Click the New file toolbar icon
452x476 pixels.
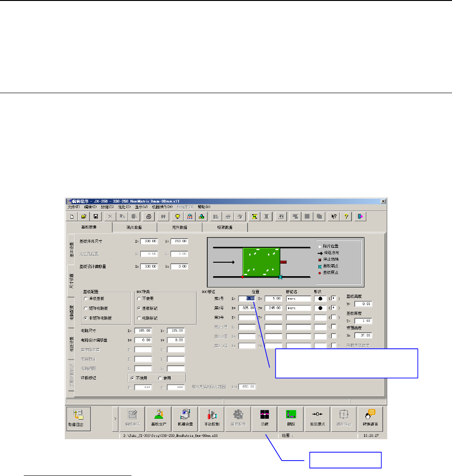pos(72,217)
